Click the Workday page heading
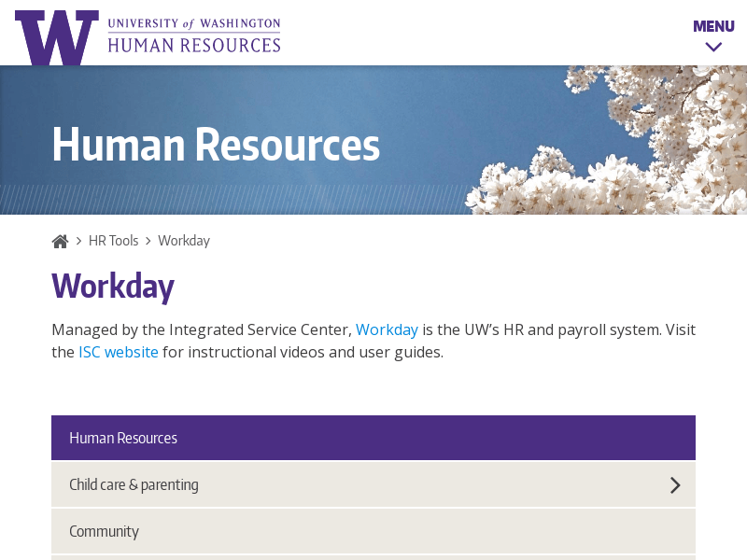This screenshot has width=747, height=560. [113, 287]
